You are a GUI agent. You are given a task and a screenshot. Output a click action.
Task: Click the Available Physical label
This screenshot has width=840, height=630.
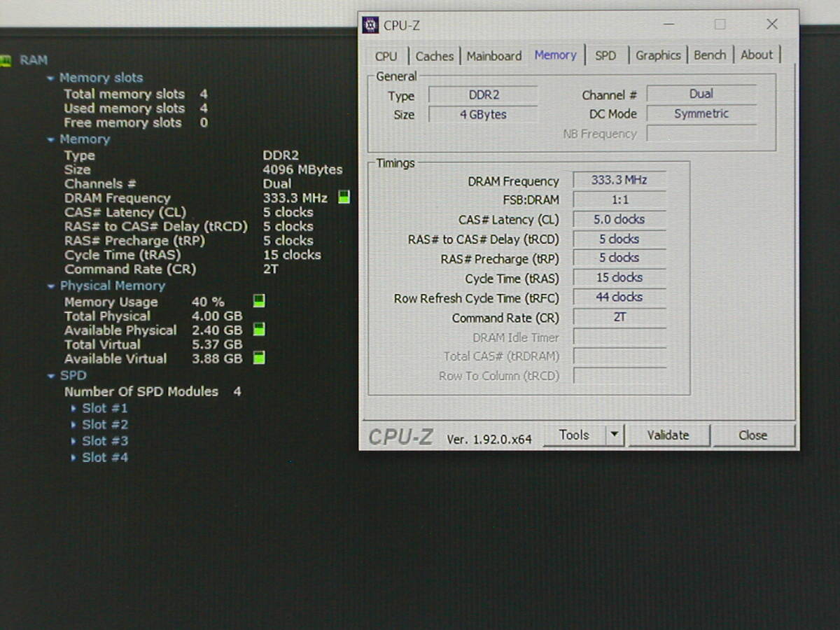120,330
